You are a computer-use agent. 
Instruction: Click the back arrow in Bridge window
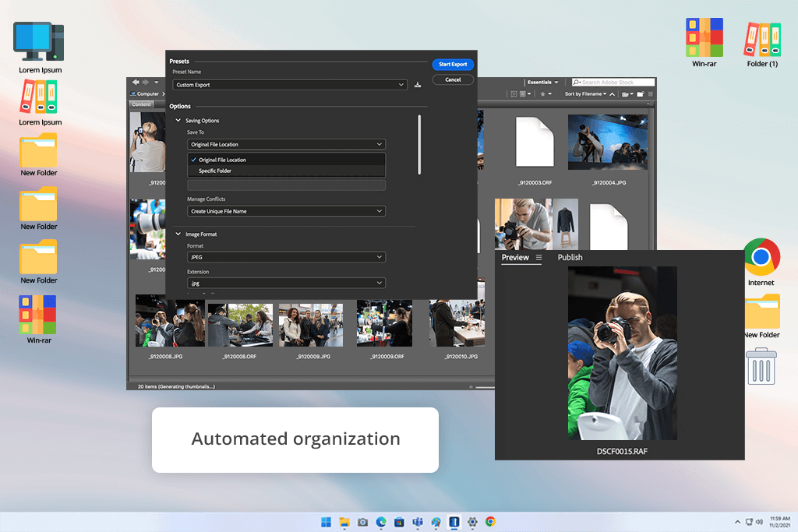pos(136,82)
